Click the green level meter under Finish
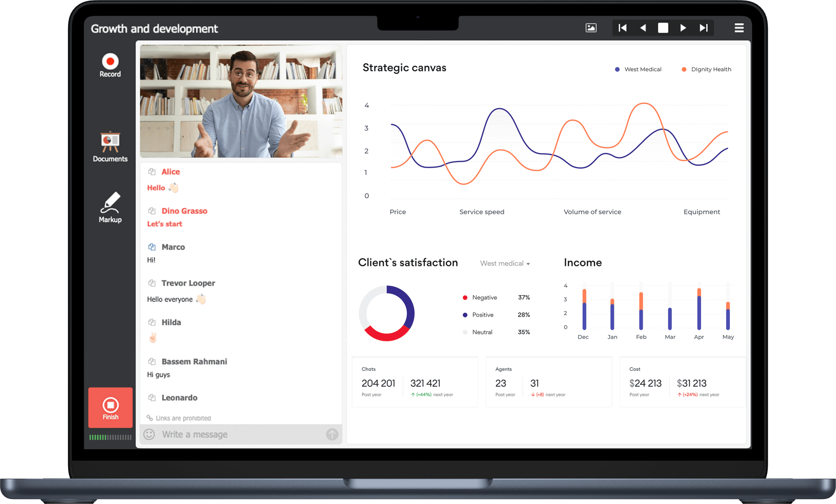 coord(110,437)
